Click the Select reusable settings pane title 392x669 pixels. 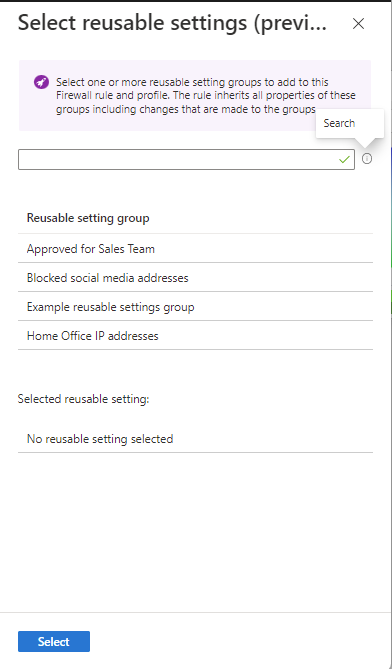[x=172, y=23]
